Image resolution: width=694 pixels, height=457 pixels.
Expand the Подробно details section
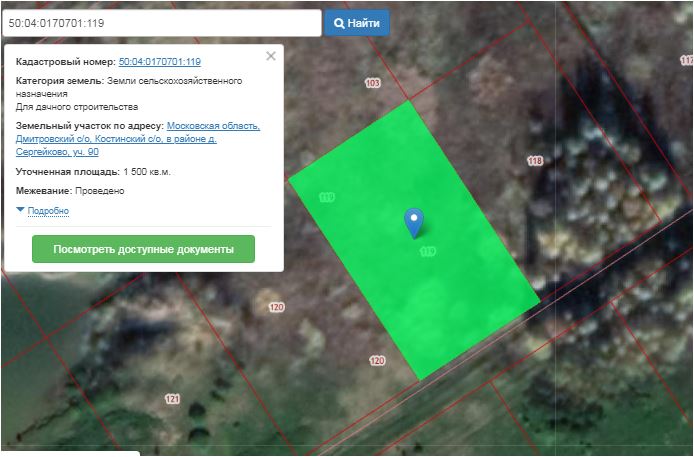click(x=48, y=211)
